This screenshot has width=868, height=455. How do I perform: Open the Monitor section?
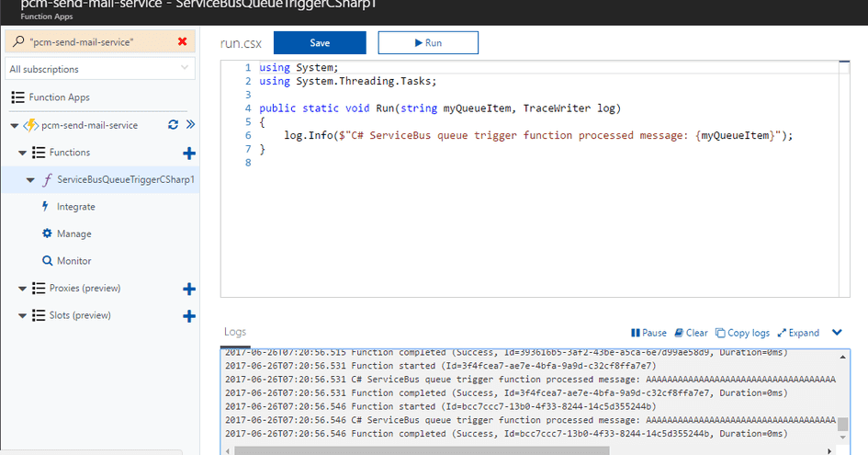(x=73, y=261)
